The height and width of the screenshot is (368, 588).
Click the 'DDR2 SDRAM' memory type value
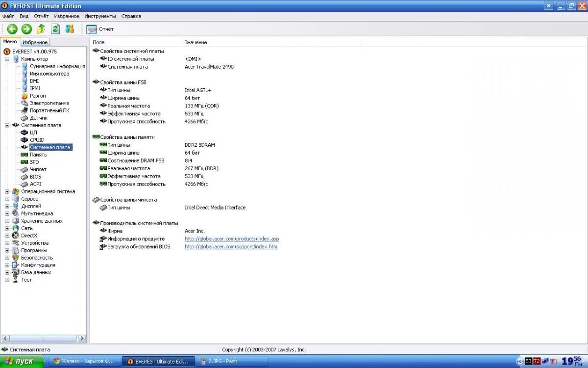click(200, 145)
